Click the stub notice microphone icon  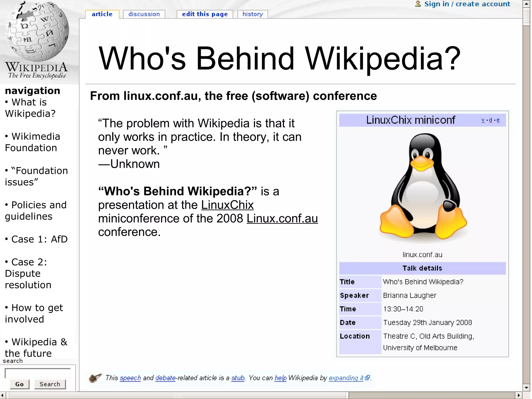[95, 378]
